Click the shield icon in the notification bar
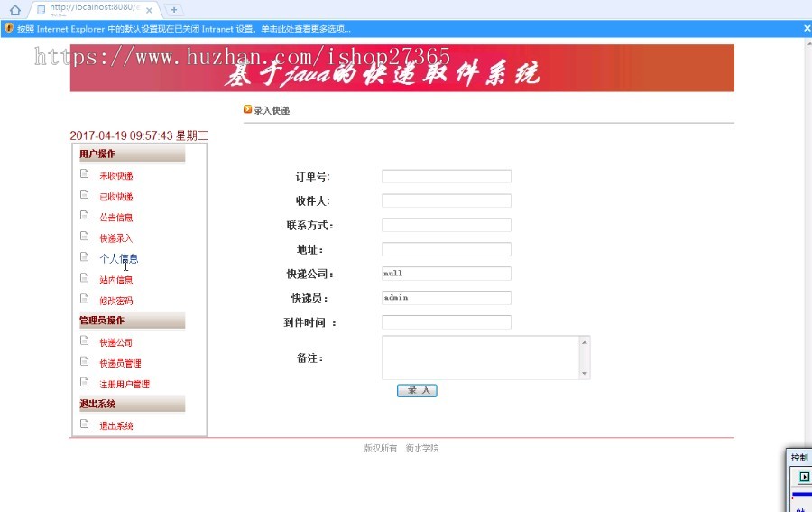Screen dimensions: 812x512 9,28
